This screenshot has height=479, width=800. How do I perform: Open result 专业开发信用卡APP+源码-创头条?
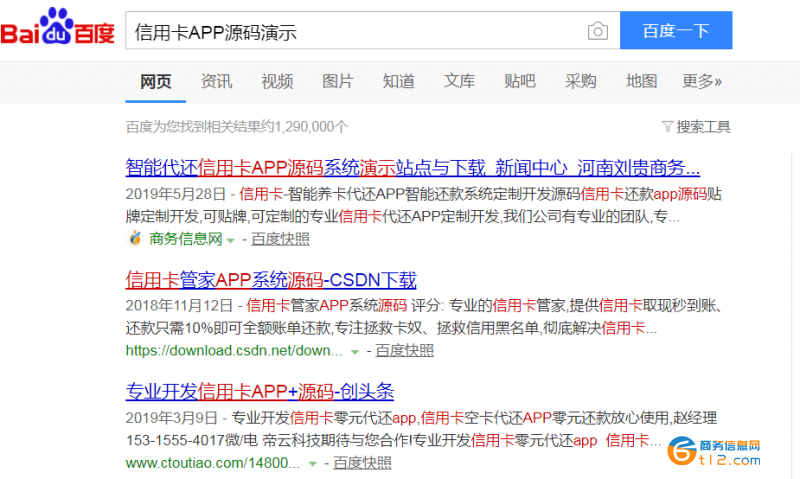(x=260, y=391)
